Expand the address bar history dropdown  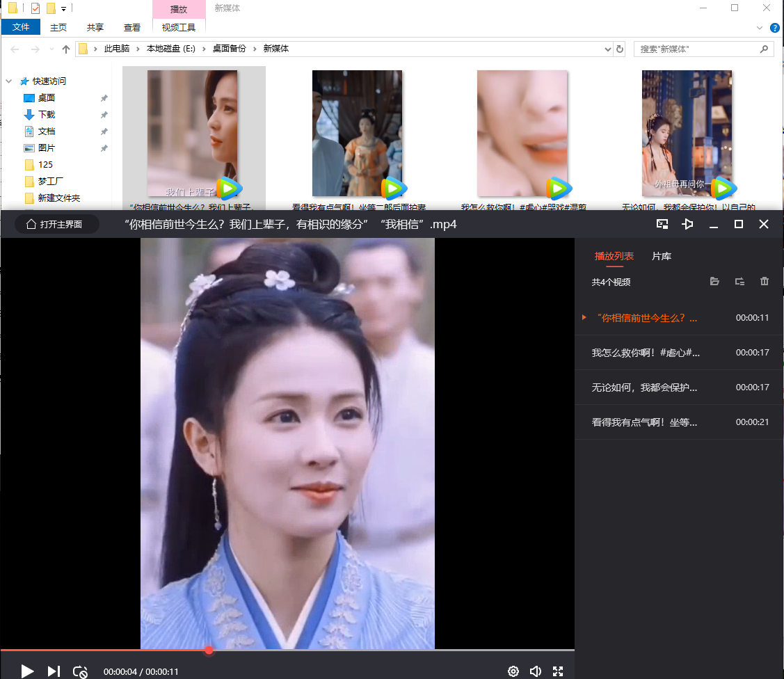pos(607,49)
